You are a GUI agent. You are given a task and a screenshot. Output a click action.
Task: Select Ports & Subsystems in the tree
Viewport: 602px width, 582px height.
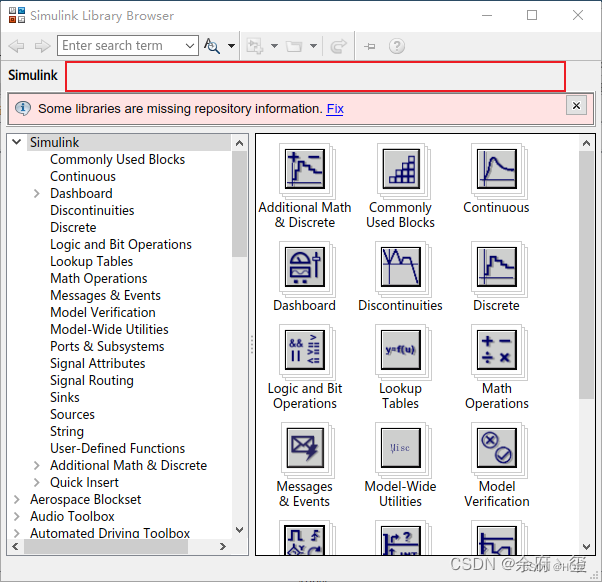[107, 346]
